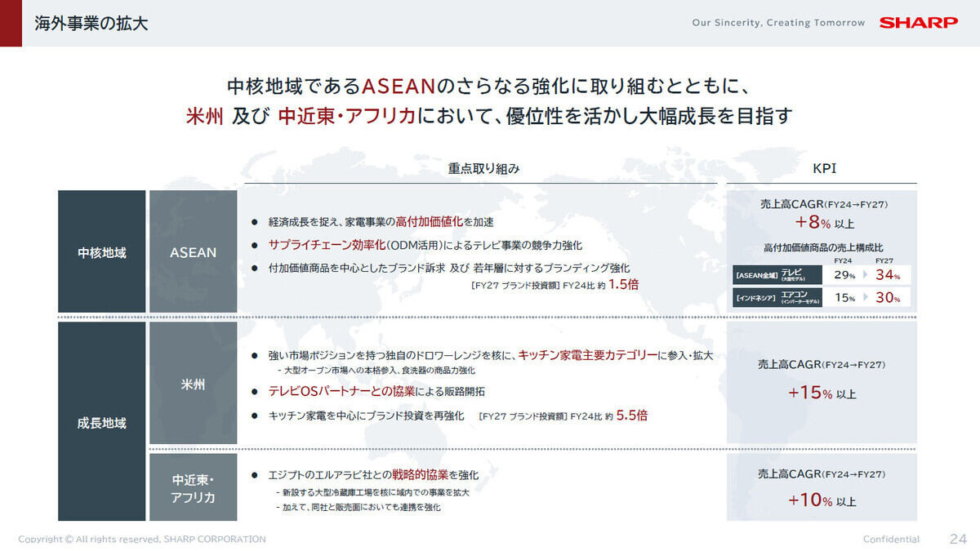Click the +15% 以上 CAGR value
The height and width of the screenshot is (551, 980).
822,393
